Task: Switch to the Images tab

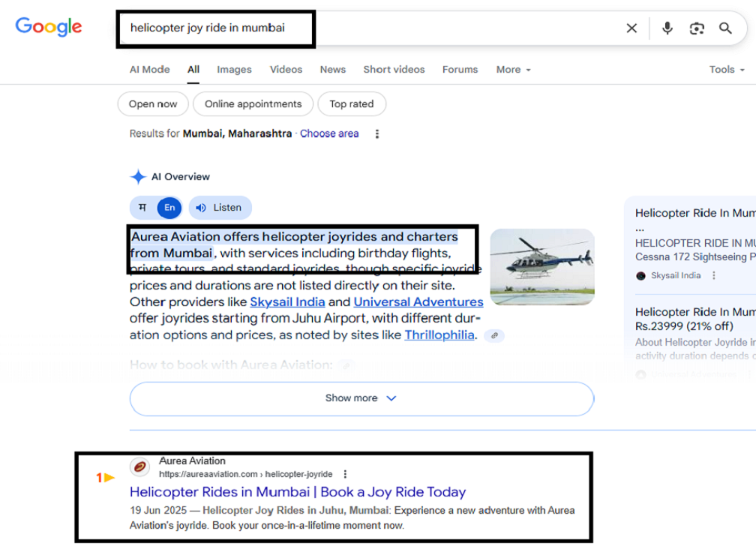Action: [x=234, y=69]
